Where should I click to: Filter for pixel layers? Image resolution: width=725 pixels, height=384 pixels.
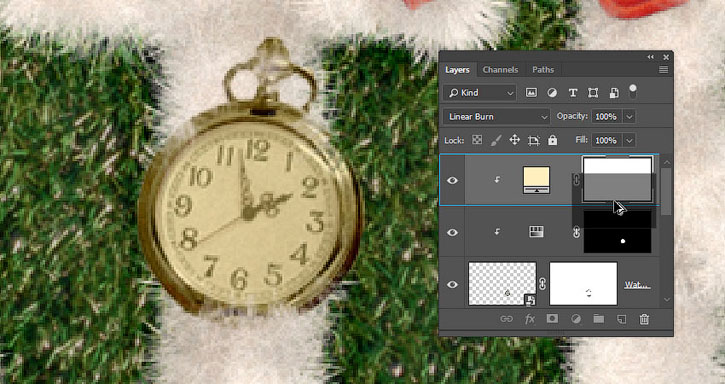point(531,93)
